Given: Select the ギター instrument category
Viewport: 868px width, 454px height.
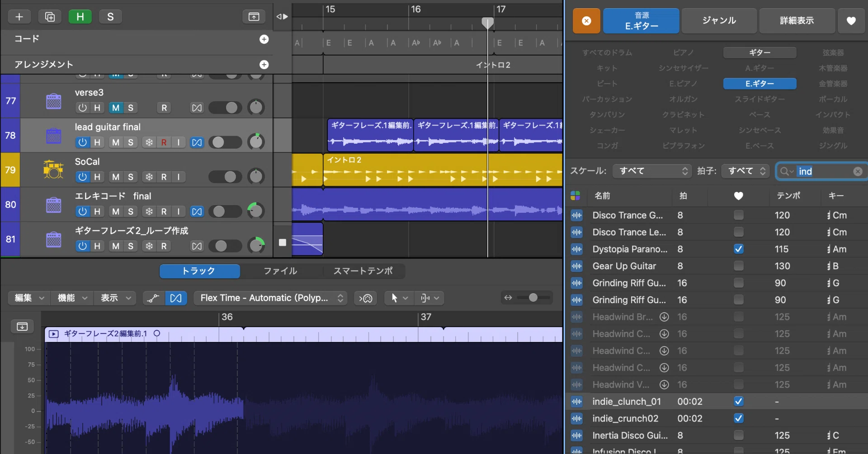Looking at the screenshot, I should click(x=759, y=53).
